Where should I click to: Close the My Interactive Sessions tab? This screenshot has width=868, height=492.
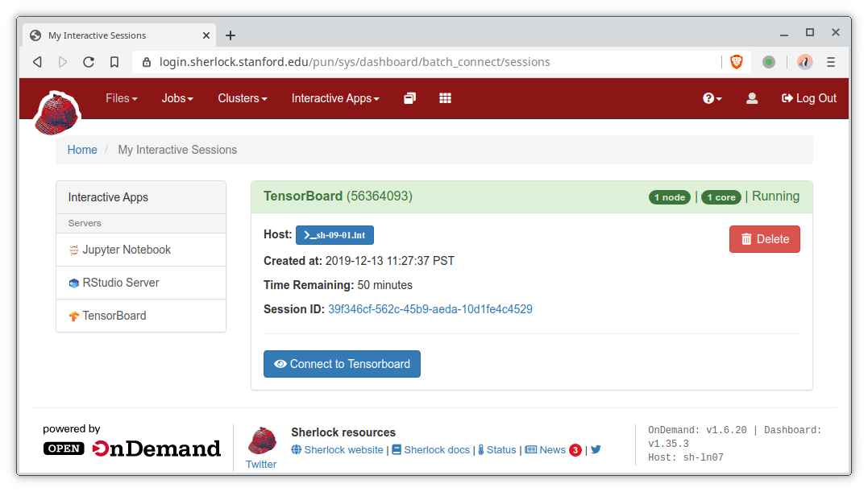pyautogui.click(x=206, y=35)
